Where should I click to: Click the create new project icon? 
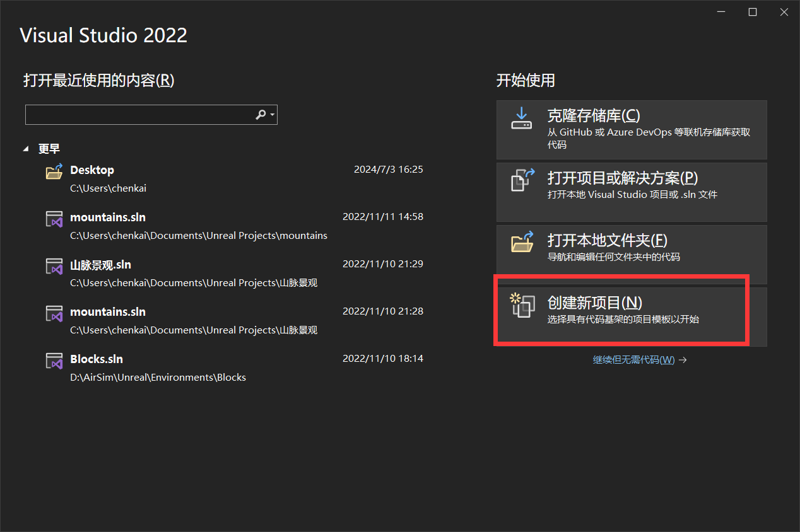click(x=522, y=305)
